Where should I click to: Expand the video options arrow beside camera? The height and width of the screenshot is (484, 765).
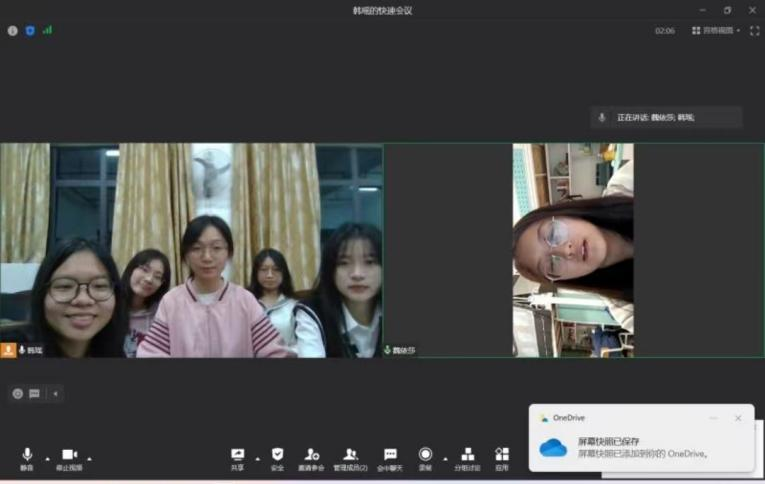89,459
